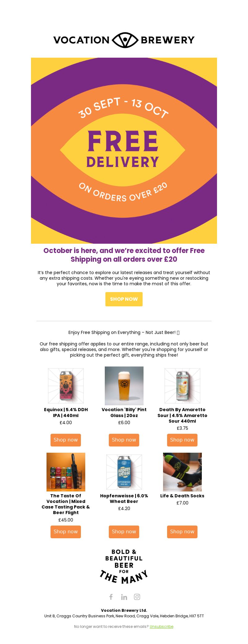Click the Free Delivery promo banner

tap(124, 151)
